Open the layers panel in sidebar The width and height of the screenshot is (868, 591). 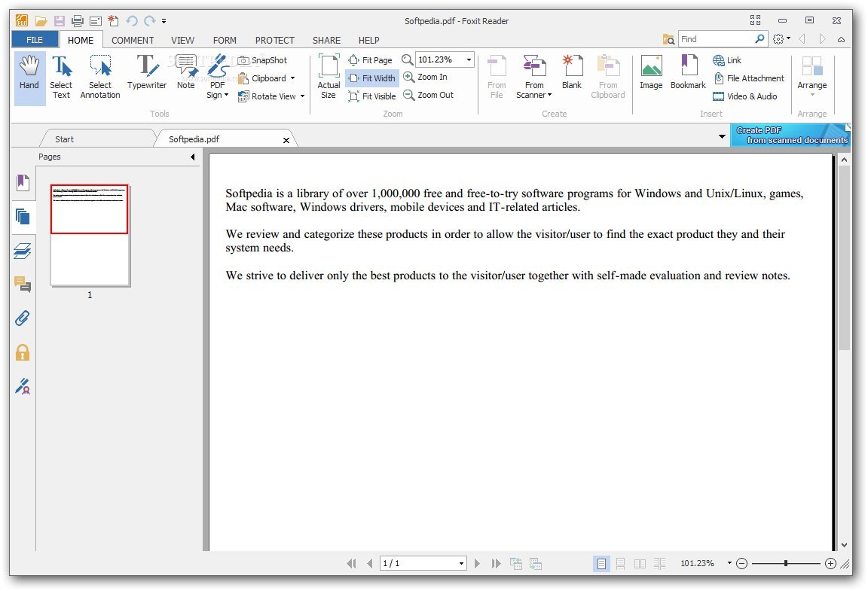pyautogui.click(x=23, y=251)
